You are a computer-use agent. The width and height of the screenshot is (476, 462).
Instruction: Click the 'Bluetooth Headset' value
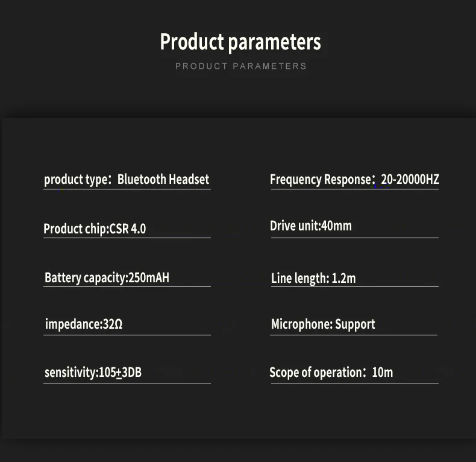163,180
